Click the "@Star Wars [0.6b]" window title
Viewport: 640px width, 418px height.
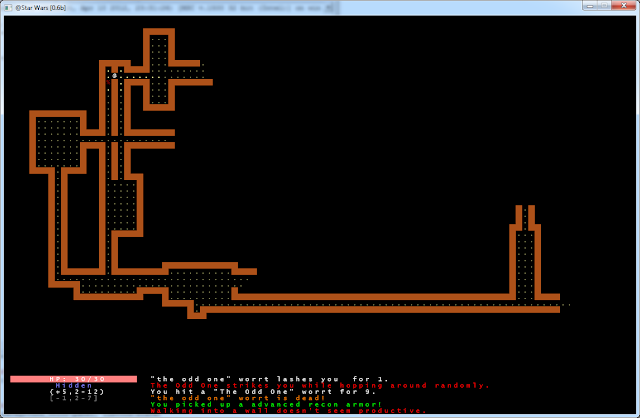[x=40, y=7]
